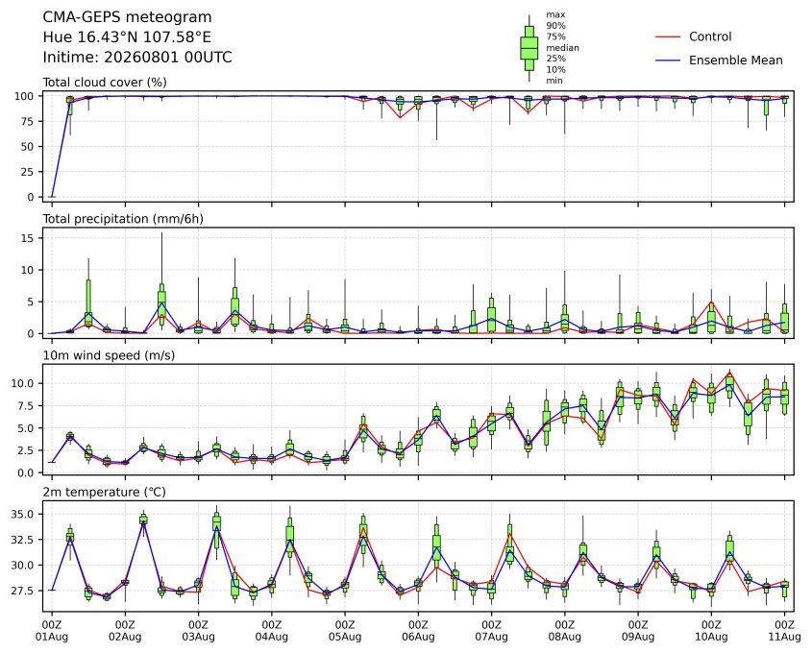
Task: Click the 'CMA-GEPS meteogram' title text
Action: point(127,17)
